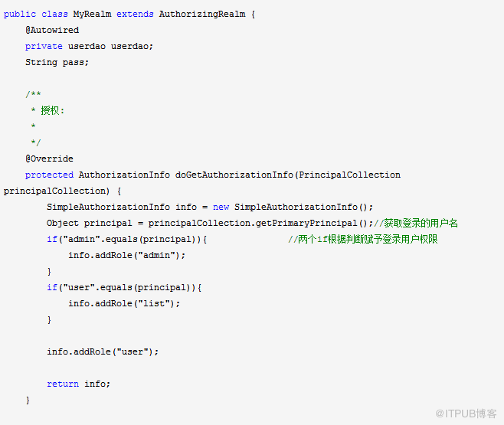The image size is (504, 425).
Task: Click the private userdao field declaration
Action: pyautogui.click(x=89, y=46)
